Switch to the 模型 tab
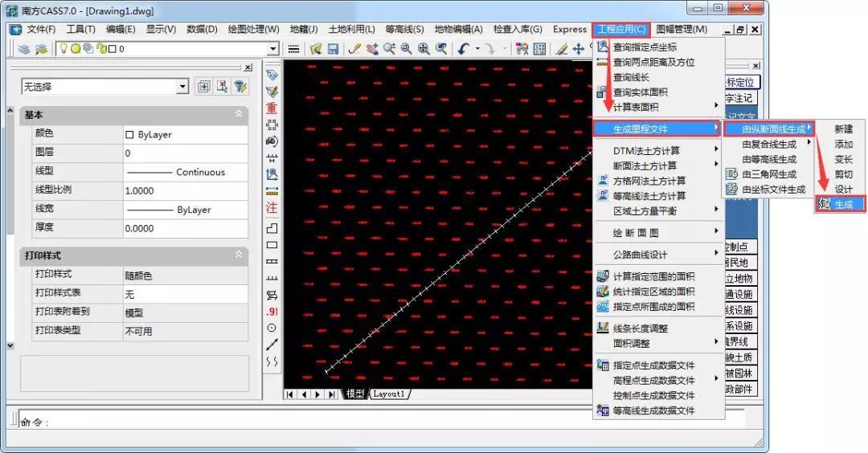Screen dimensions: 868x453 pyautogui.click(x=355, y=394)
